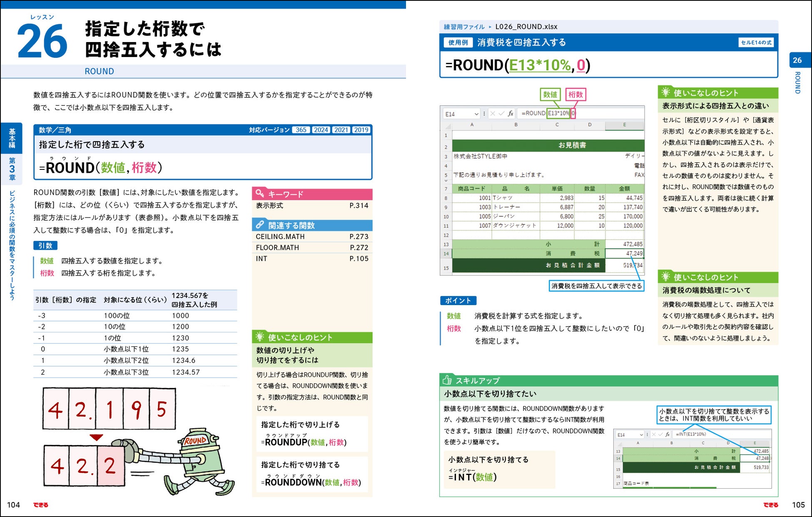
Task: Click the Cancel X icon in formula bar
Action: point(493,113)
